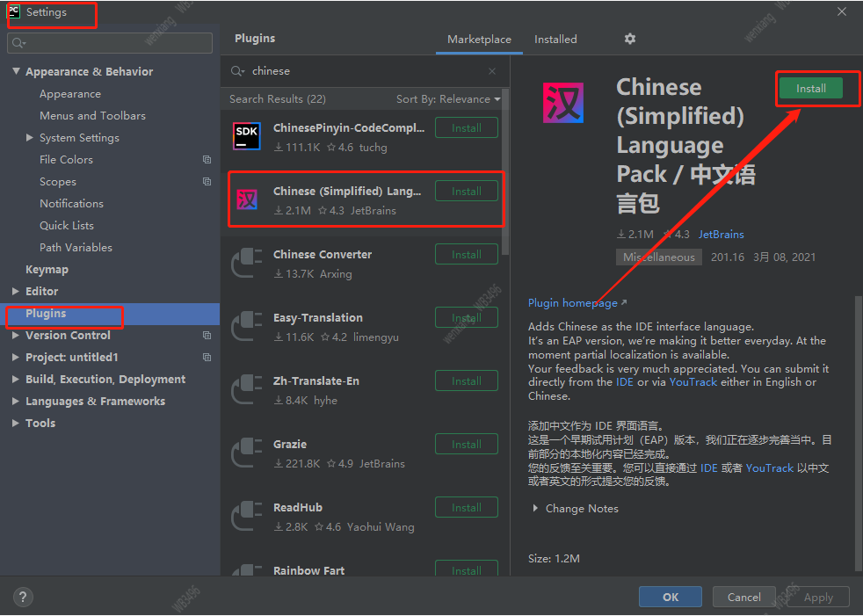This screenshot has height=616, width=863.
Task: Collapse the Appearance & Behavior section
Action: (x=16, y=71)
